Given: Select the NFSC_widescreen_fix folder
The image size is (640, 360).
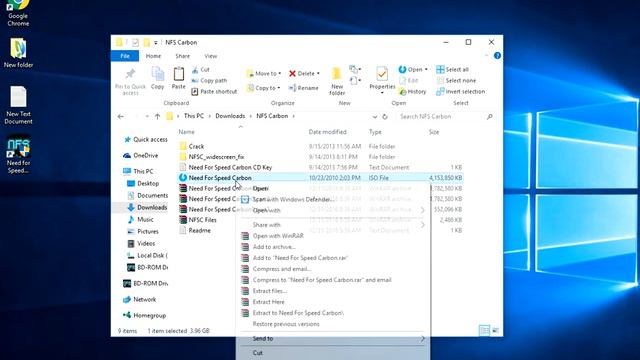Looking at the screenshot, I should tap(212, 157).
